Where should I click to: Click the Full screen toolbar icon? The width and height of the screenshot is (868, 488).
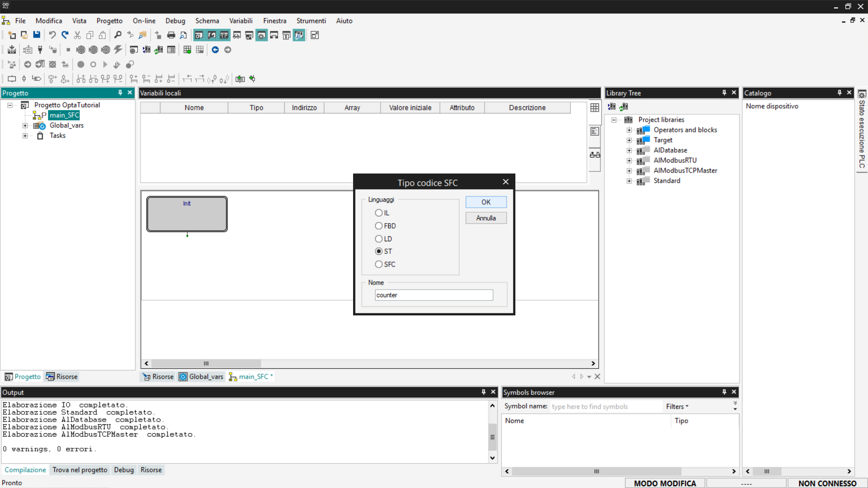pos(315,35)
